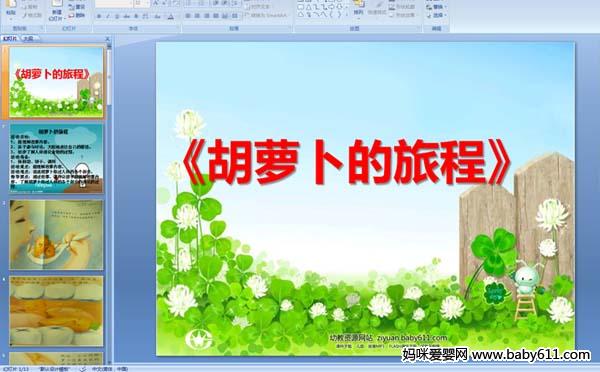Switch to the Outline tab in left pane
Viewport: 600px width, 372px height.
click(x=28, y=38)
